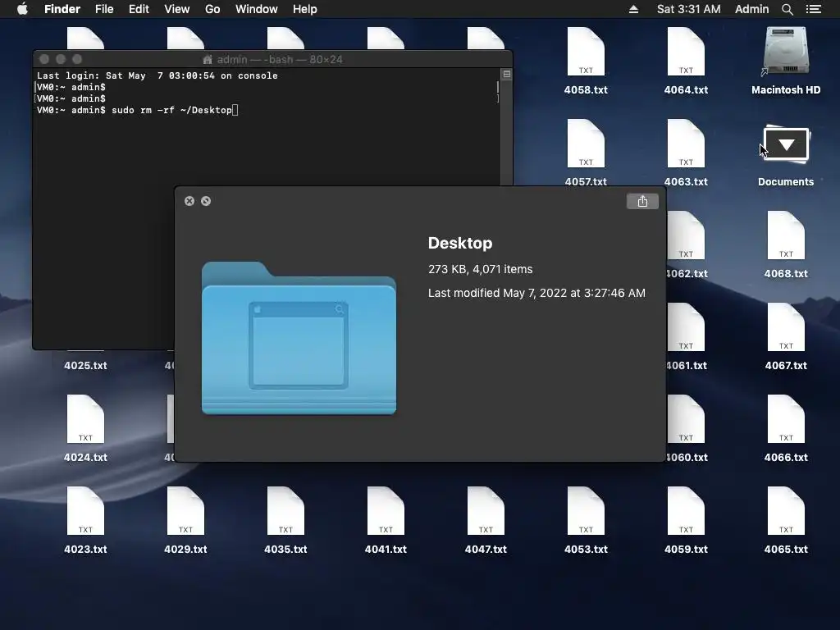Click the clock showing Sat 3:31 AM
The height and width of the screenshot is (630, 840).
(688, 9)
